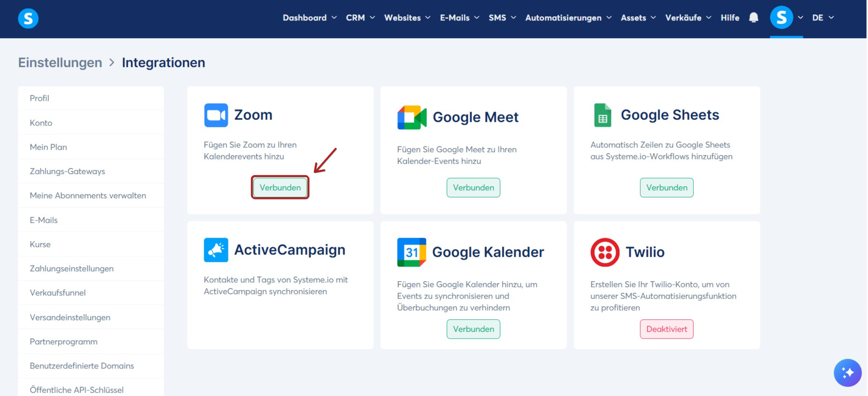Select Benutzerdefinierte Domains
The width and height of the screenshot is (868, 396).
[x=91, y=366]
